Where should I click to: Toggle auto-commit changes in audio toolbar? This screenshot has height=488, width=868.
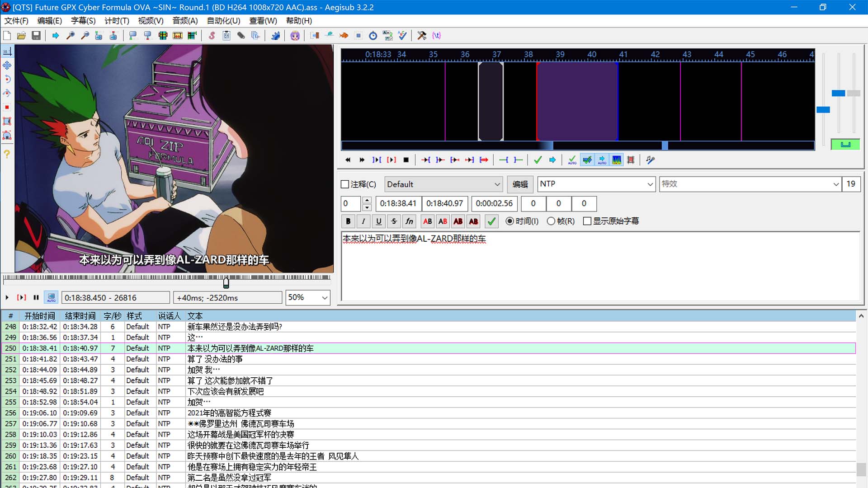(572, 160)
